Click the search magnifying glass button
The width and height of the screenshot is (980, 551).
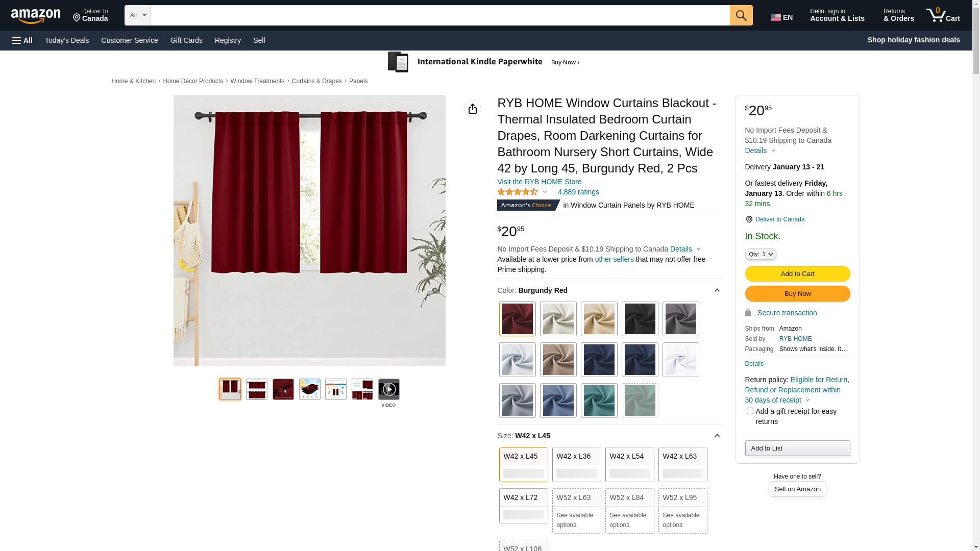[x=741, y=15]
